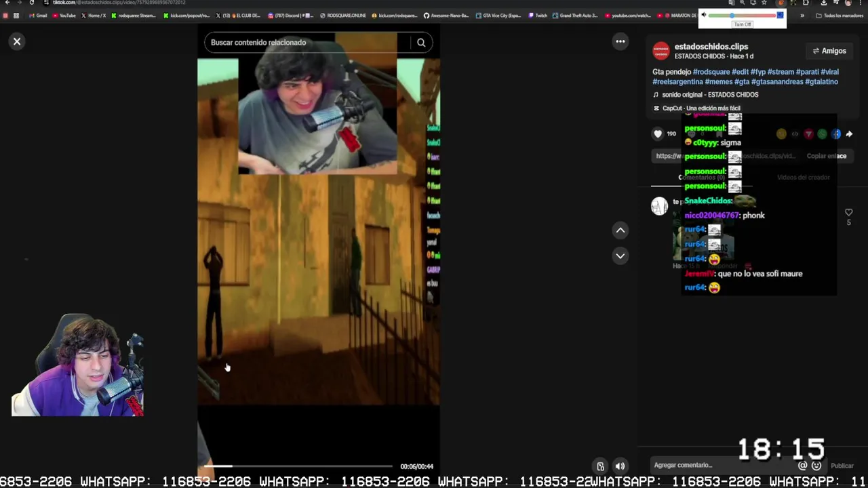Image resolution: width=868 pixels, height=488 pixels.
Task: Open the emoji picker icon
Action: pos(816,466)
